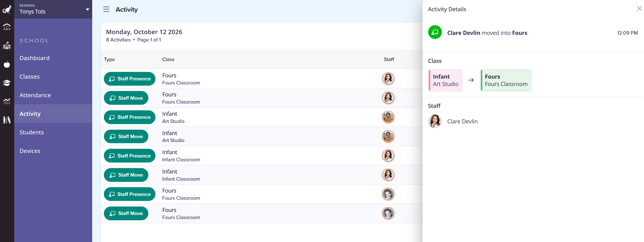The width and height of the screenshot is (644, 242).
Task: Click the Monday, October 12 2026 date heading
Action: coord(144,32)
